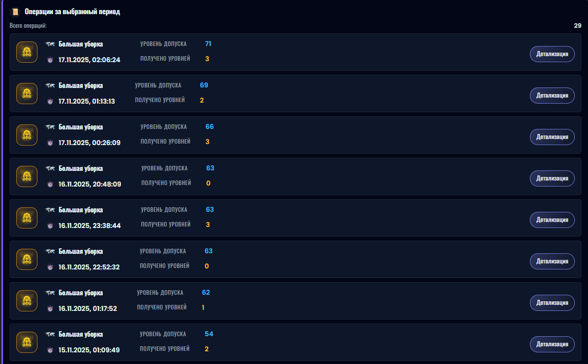This screenshot has height=364, width=588.
Task: Show Детализация for operation 17.11.2025, 00:26:09
Action: [552, 137]
